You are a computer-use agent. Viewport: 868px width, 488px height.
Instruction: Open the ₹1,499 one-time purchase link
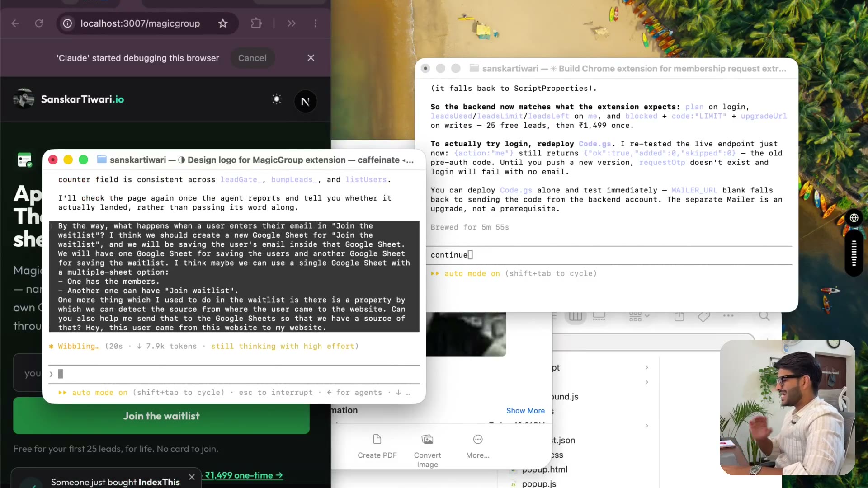[244, 475]
